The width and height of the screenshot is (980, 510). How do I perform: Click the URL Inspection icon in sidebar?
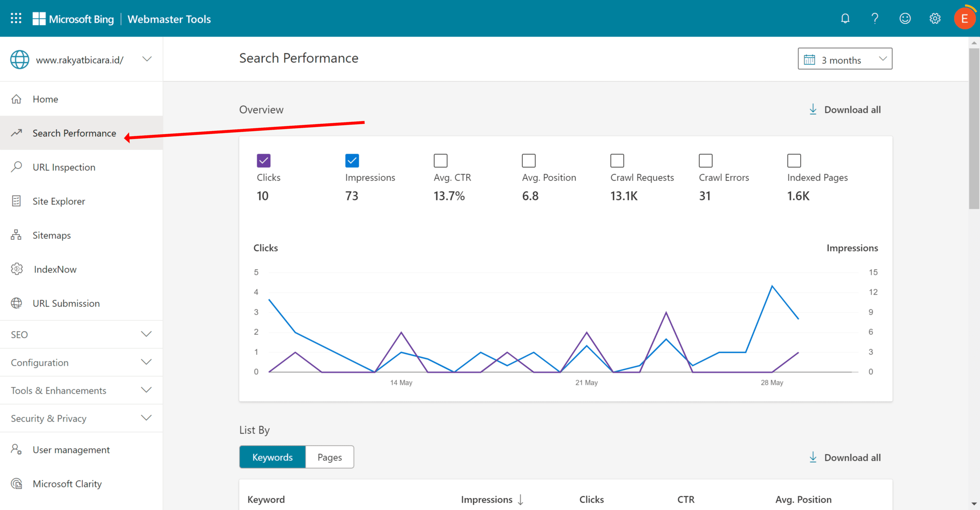17,167
